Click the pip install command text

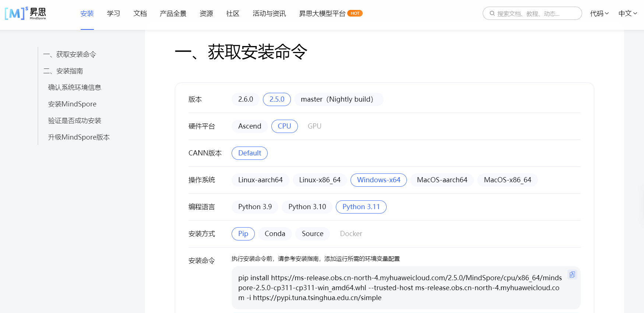[400, 288]
